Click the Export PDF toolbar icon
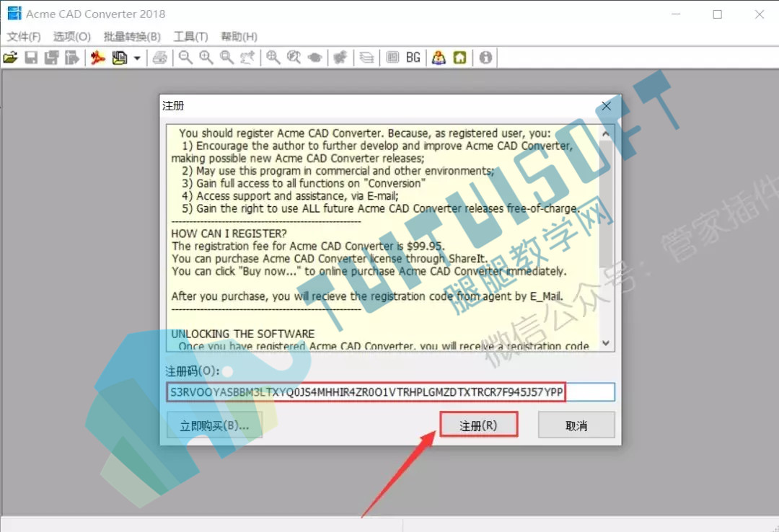Viewport: 779px width, 532px height. (97, 58)
